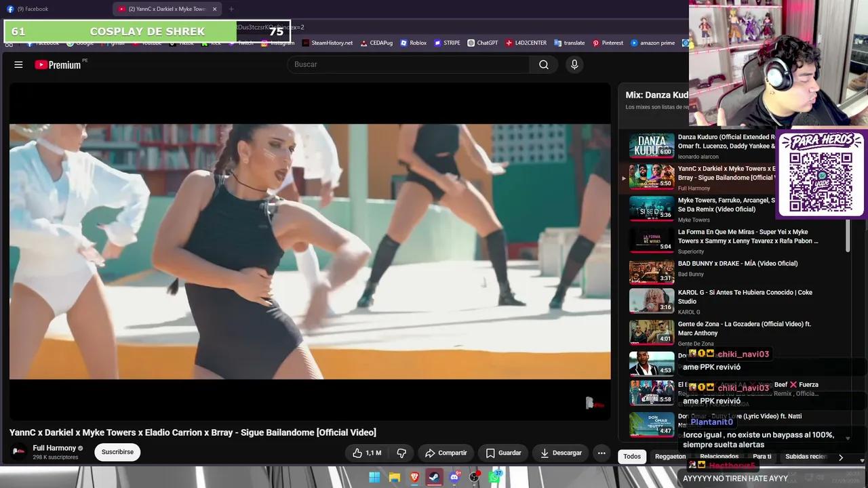868x488 pixels.
Task: Open the Roblox bookmark
Action: 413,43
